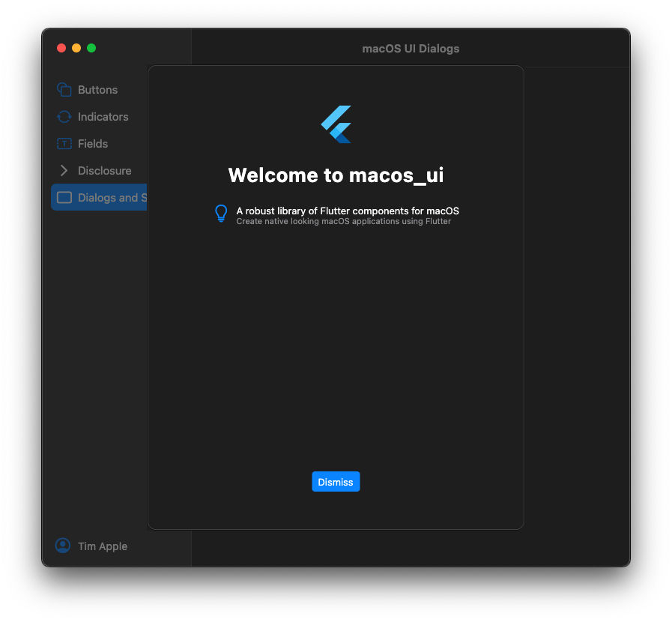Click the Indicators circular-arrows icon

[64, 117]
